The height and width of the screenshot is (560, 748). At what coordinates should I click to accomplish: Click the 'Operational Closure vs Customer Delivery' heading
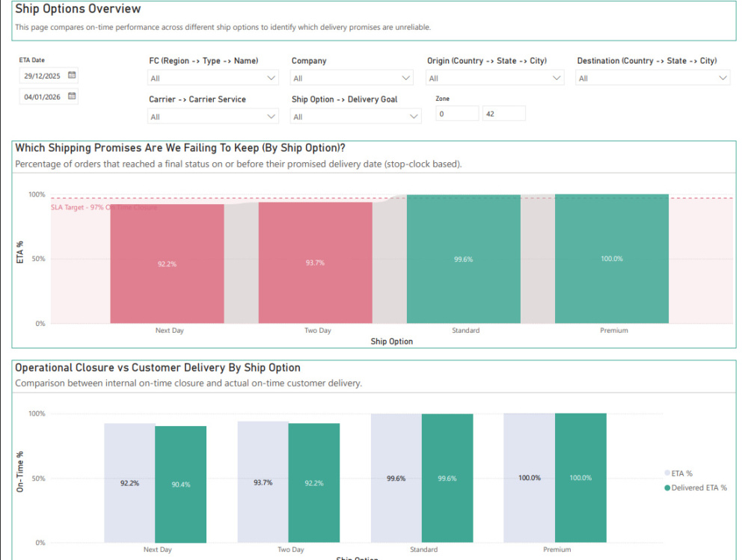[x=157, y=368]
